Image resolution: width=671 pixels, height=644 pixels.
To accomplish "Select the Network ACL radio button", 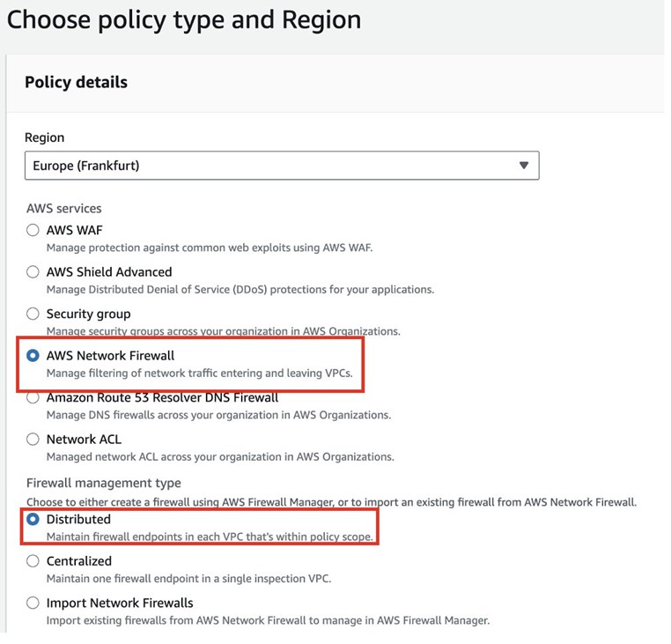I will point(33,439).
